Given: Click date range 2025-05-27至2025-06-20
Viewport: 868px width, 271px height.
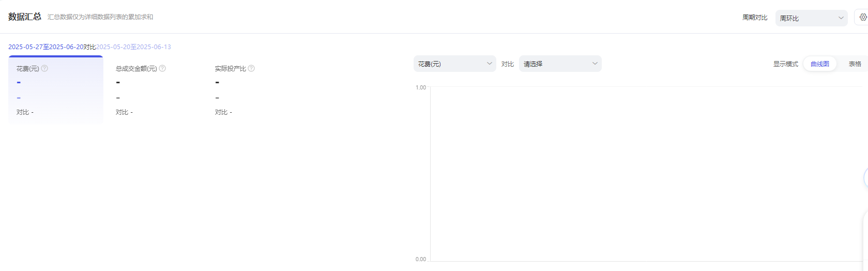Looking at the screenshot, I should pyautogui.click(x=45, y=47).
